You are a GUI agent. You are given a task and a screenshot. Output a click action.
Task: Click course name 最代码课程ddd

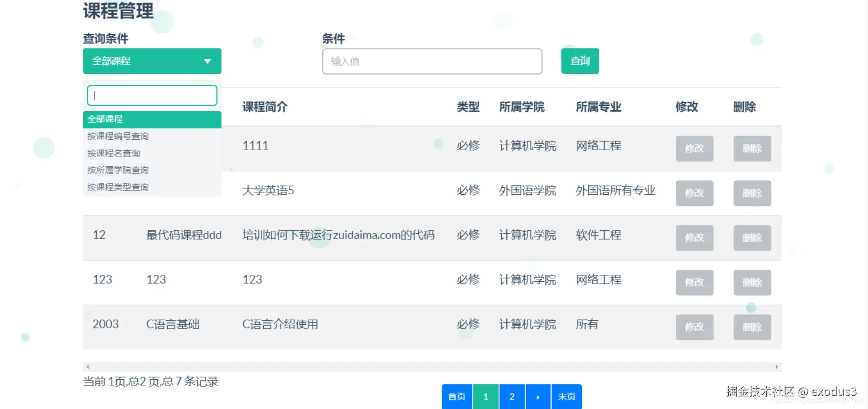[x=184, y=235]
